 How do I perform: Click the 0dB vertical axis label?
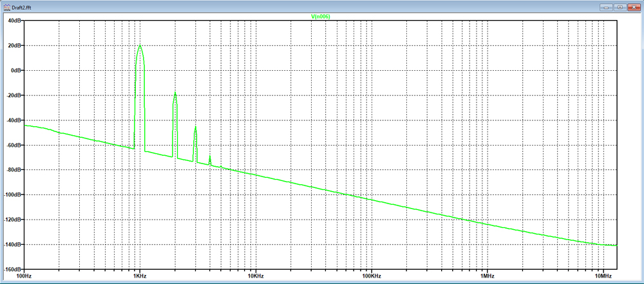coord(15,70)
